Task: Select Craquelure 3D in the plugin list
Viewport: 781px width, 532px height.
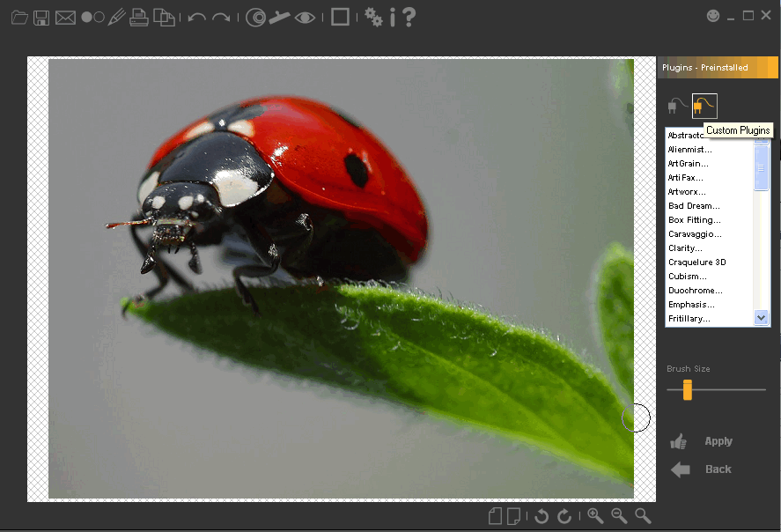Action: point(696,262)
